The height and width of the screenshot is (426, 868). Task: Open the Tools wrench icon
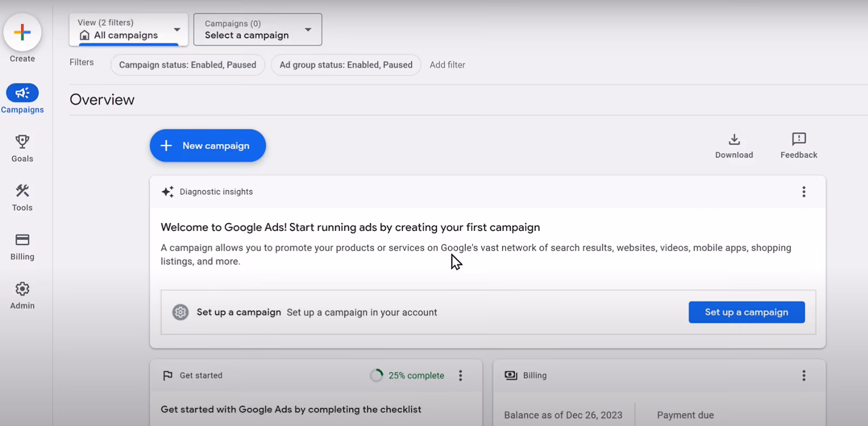coord(22,190)
